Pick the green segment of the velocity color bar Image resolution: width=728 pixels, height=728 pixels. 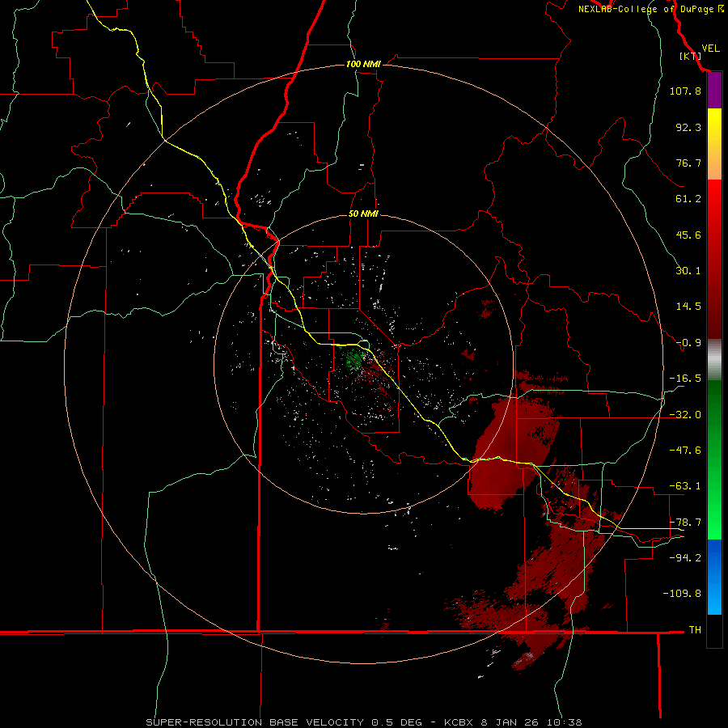714,459
